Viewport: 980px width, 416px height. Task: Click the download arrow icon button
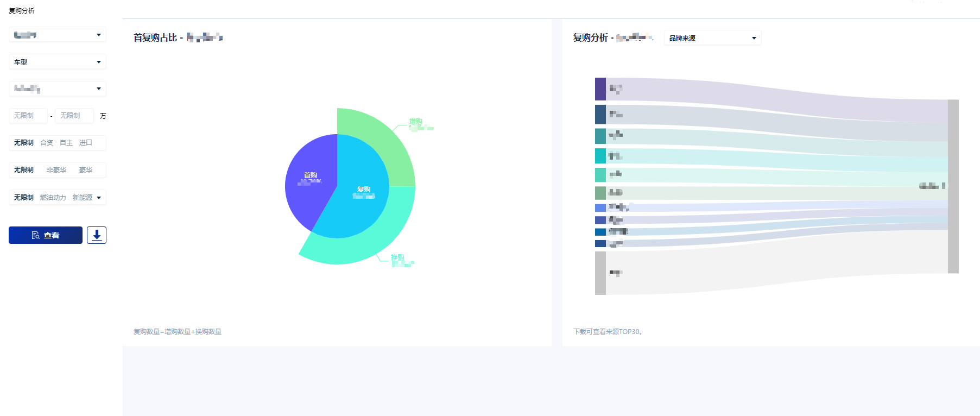97,235
